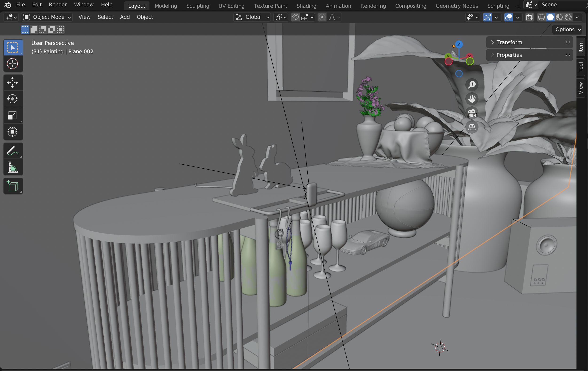Toggle X-ray mode button
This screenshot has width=588, height=371.
click(x=529, y=17)
